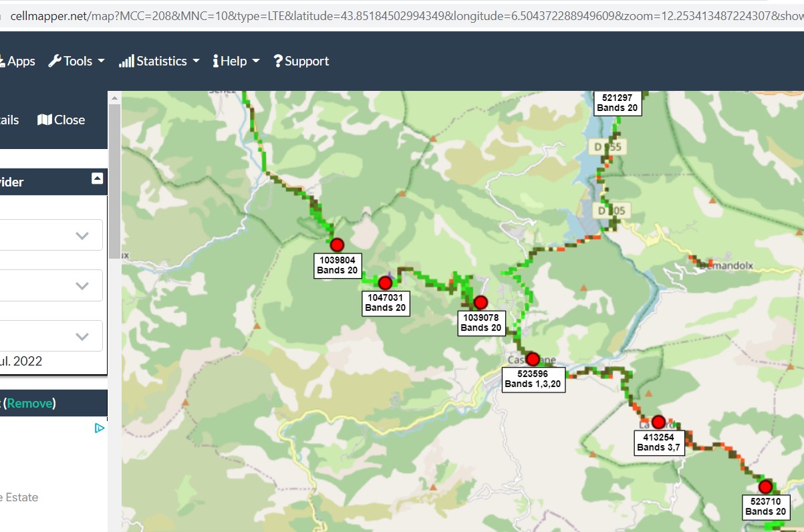Open the Apps menu
The height and width of the screenshot is (532, 804).
point(18,61)
